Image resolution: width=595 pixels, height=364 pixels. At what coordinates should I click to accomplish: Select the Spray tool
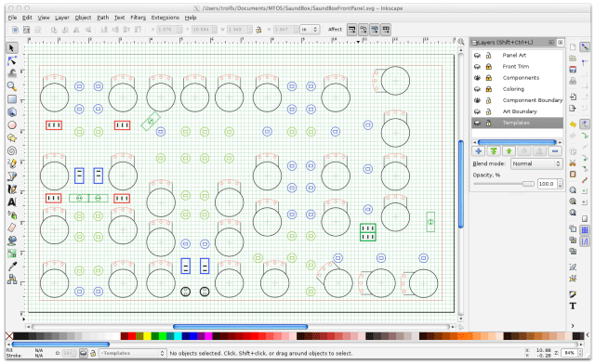tap(12, 215)
